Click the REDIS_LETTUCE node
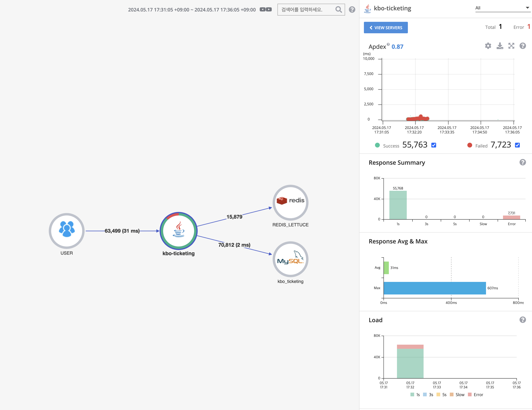This screenshot has width=532, height=410. click(x=290, y=203)
